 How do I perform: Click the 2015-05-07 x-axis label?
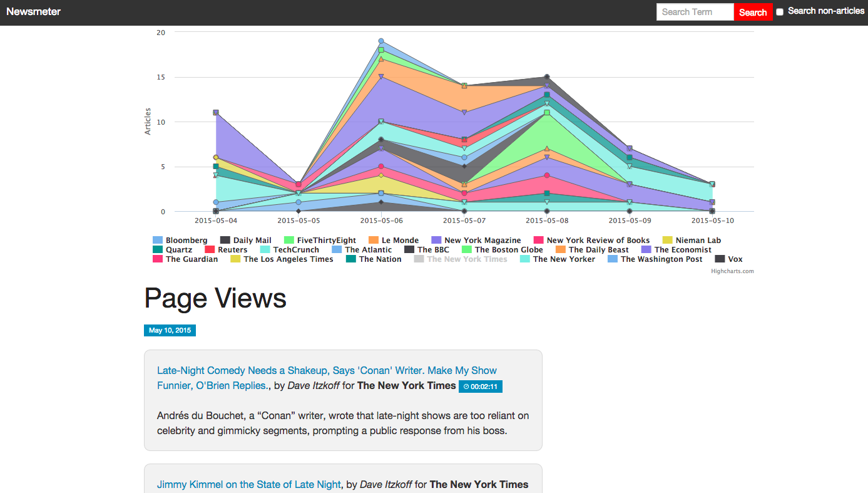(464, 221)
